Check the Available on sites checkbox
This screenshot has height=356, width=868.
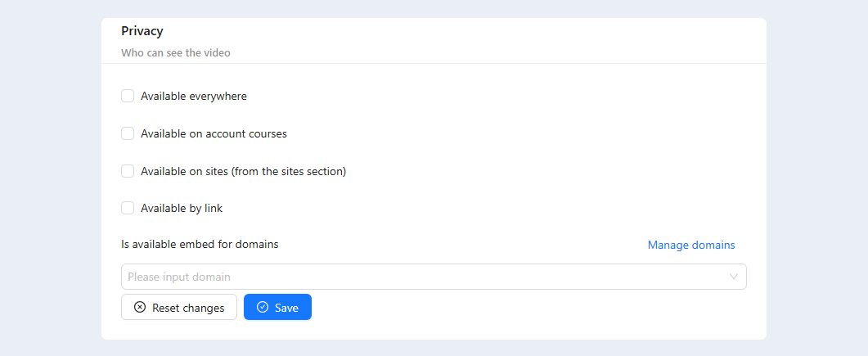[x=128, y=172]
